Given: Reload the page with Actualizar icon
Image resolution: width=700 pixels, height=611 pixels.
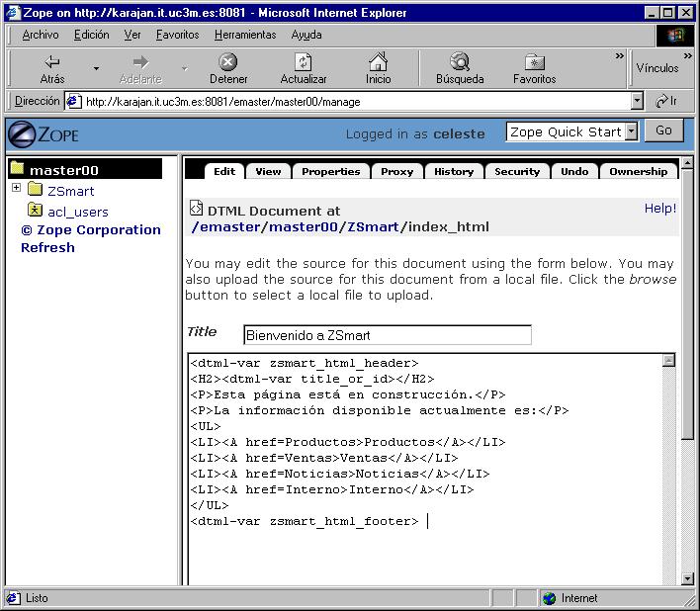Looking at the screenshot, I should click(304, 61).
